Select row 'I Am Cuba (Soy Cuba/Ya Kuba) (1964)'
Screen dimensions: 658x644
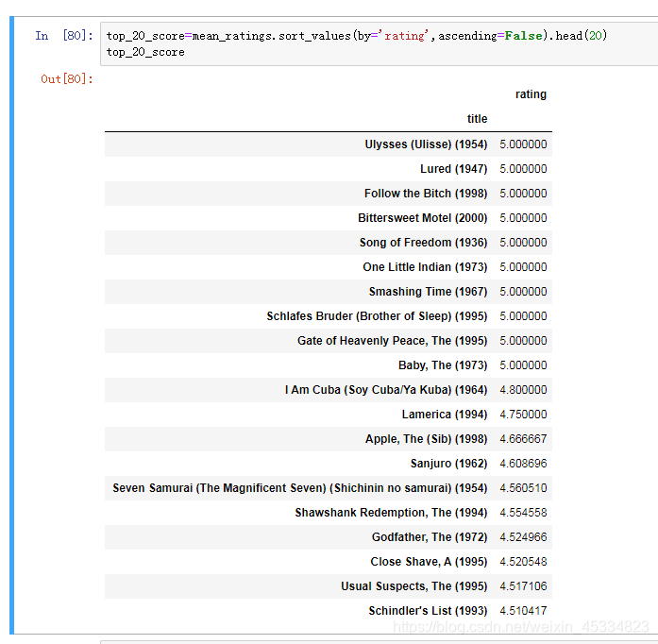[x=329, y=390]
